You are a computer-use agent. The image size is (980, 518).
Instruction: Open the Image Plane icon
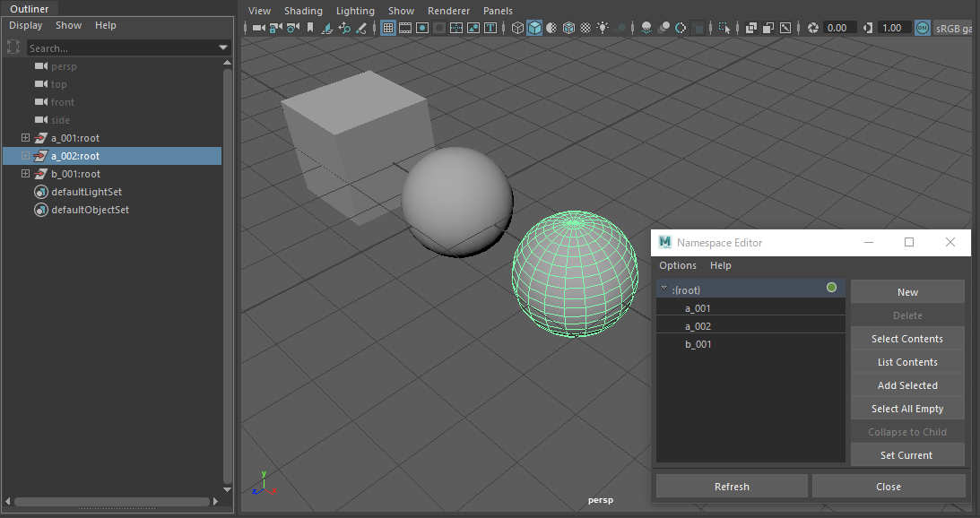point(327,28)
